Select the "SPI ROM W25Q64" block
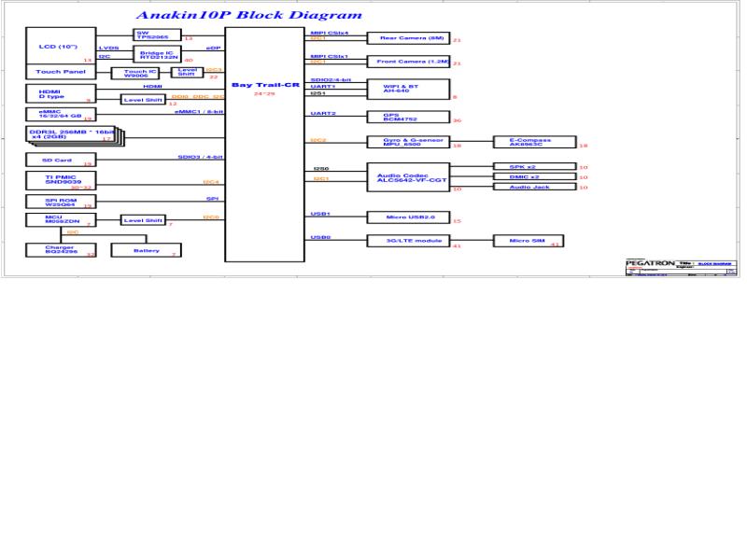 pyautogui.click(x=61, y=202)
